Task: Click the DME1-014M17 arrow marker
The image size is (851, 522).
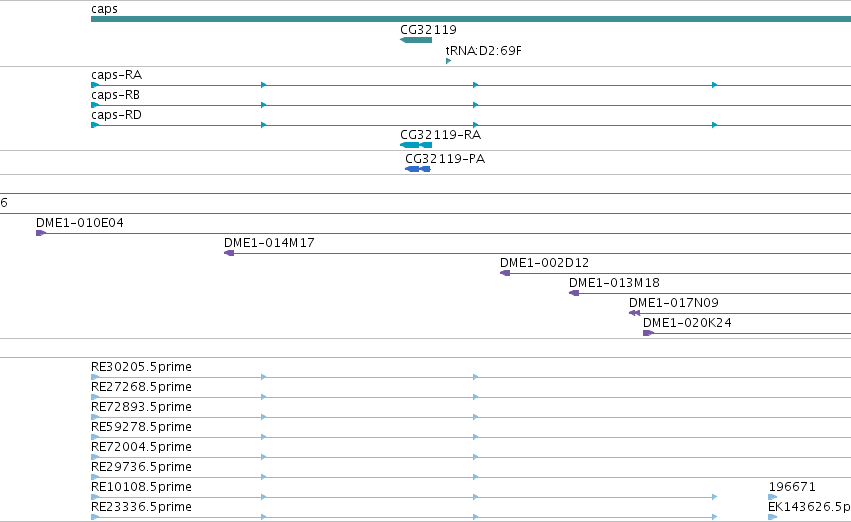Action: [x=229, y=253]
